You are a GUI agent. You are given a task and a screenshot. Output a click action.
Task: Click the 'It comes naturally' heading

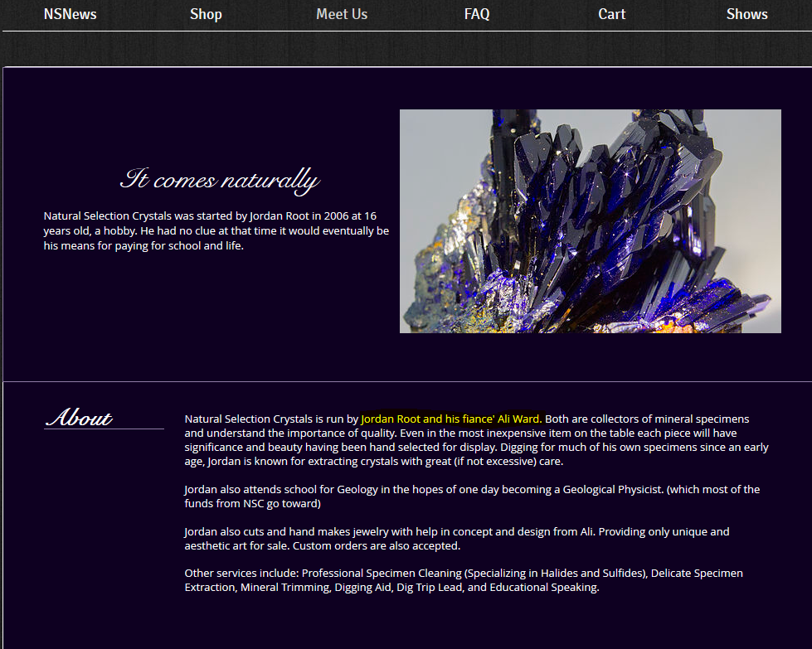220,180
